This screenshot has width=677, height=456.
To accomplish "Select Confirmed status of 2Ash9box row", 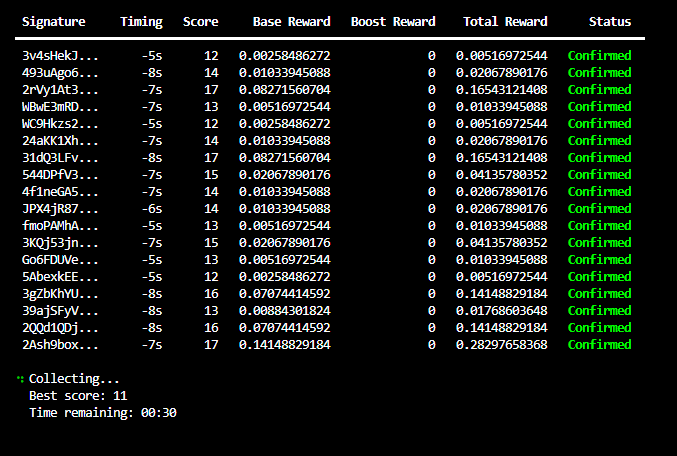I will click(x=599, y=345).
